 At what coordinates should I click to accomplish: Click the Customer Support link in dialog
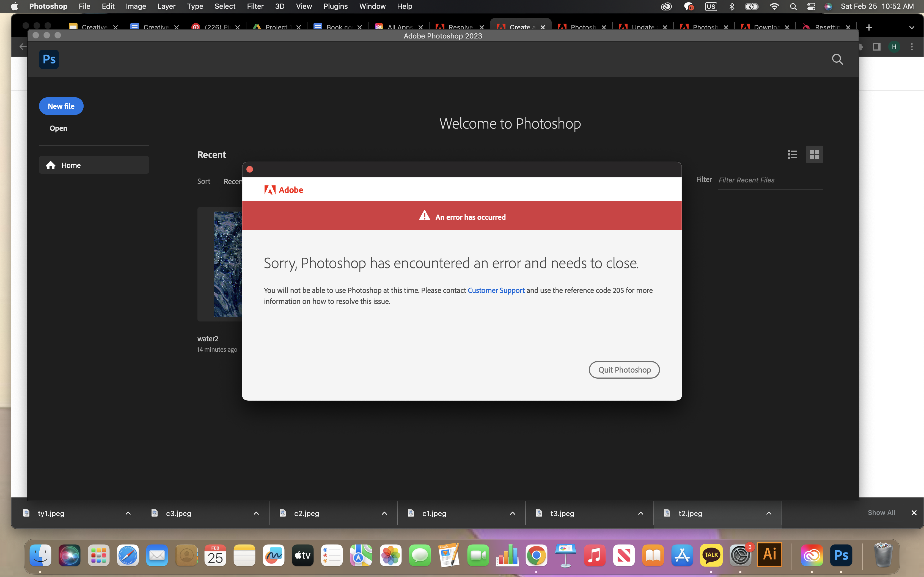[496, 290]
